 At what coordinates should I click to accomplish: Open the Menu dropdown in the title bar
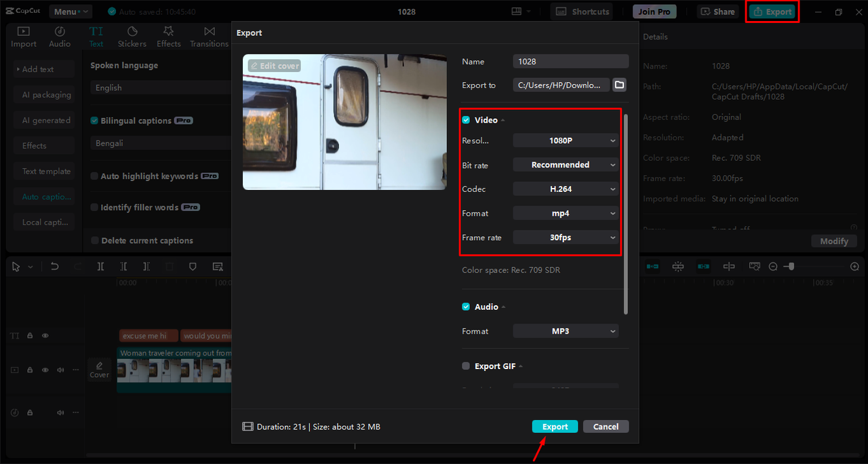tap(71, 12)
